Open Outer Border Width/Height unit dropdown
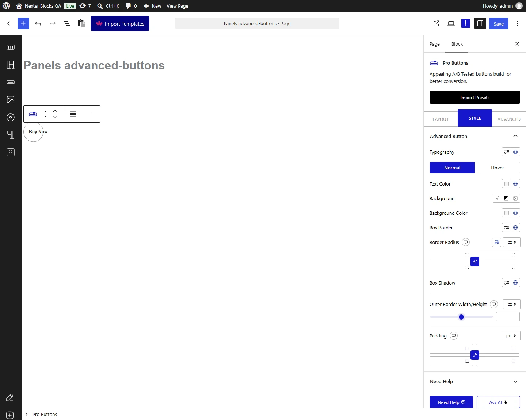Viewport: 526px width, 420px height. tap(512, 304)
